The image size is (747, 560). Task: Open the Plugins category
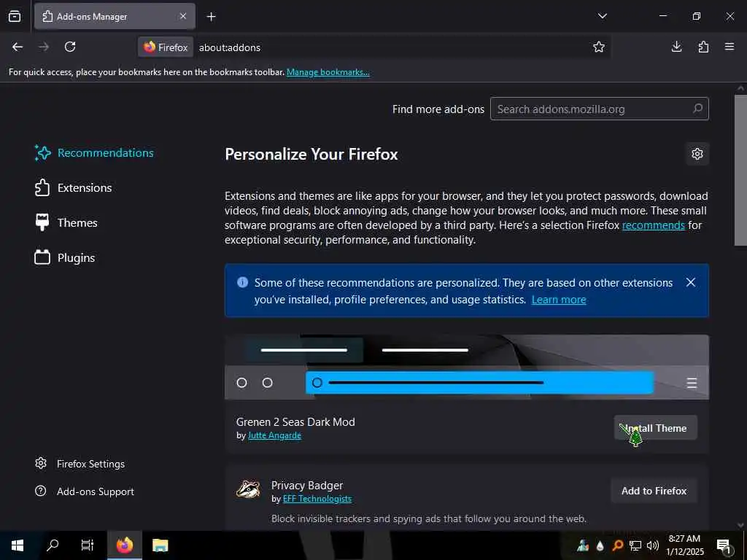[65, 257]
